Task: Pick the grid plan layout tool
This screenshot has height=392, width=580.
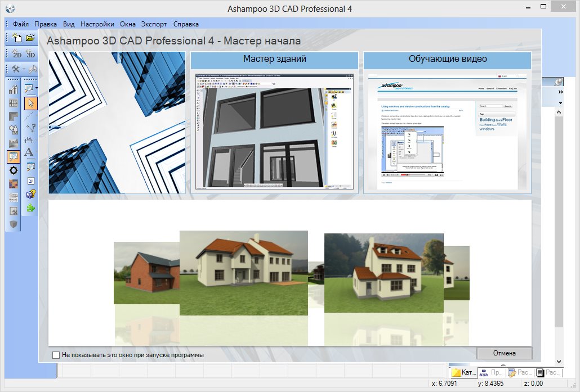Action: pos(14,197)
